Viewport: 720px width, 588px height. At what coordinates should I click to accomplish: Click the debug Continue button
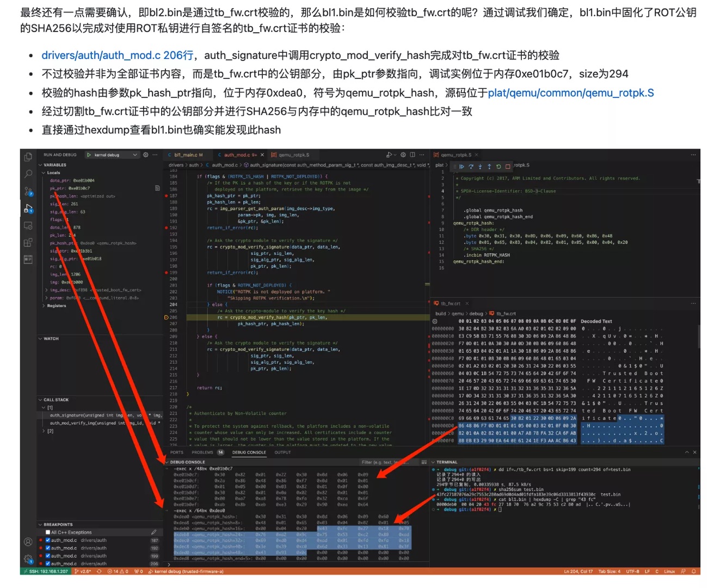(x=461, y=167)
